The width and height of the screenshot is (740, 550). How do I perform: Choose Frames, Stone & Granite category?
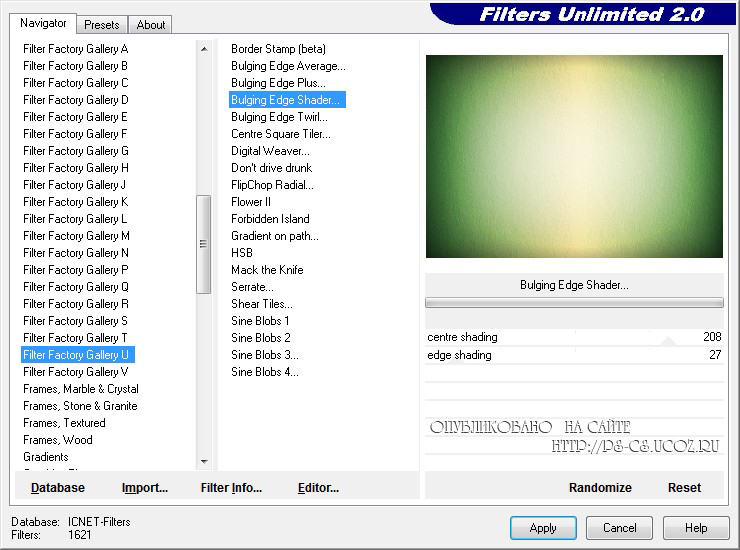click(80, 406)
